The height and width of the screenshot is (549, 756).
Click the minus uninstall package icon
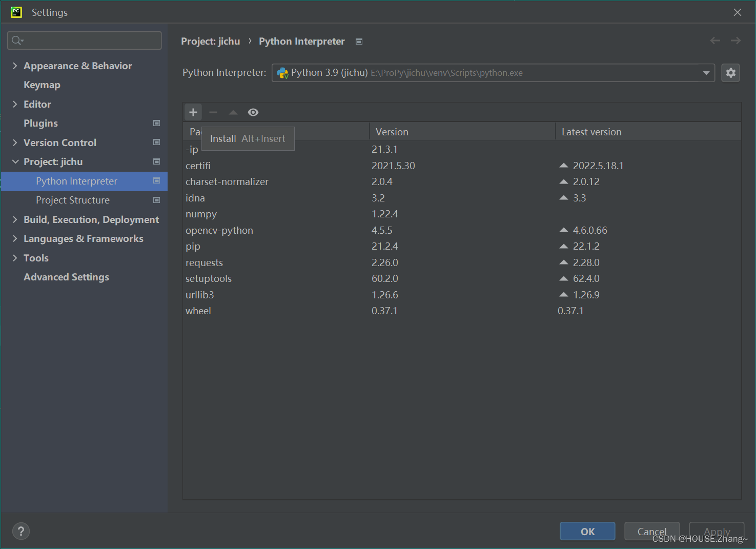tap(213, 112)
